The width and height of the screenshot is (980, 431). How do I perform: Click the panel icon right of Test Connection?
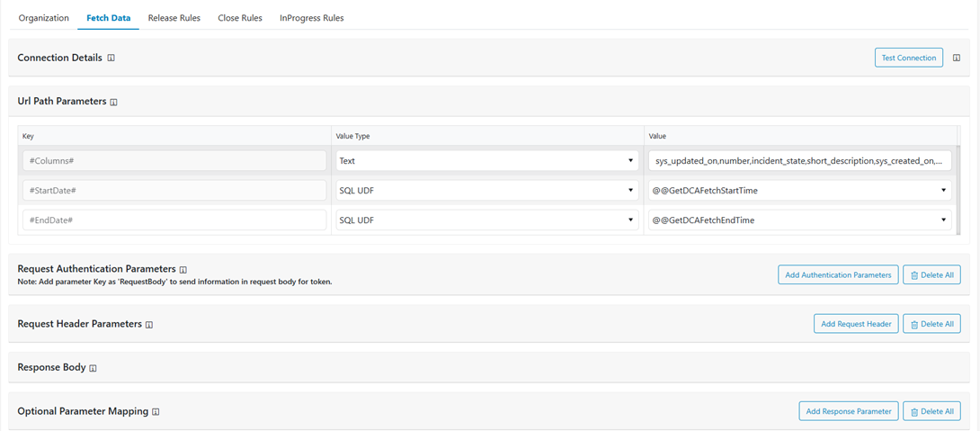pyautogui.click(x=956, y=58)
